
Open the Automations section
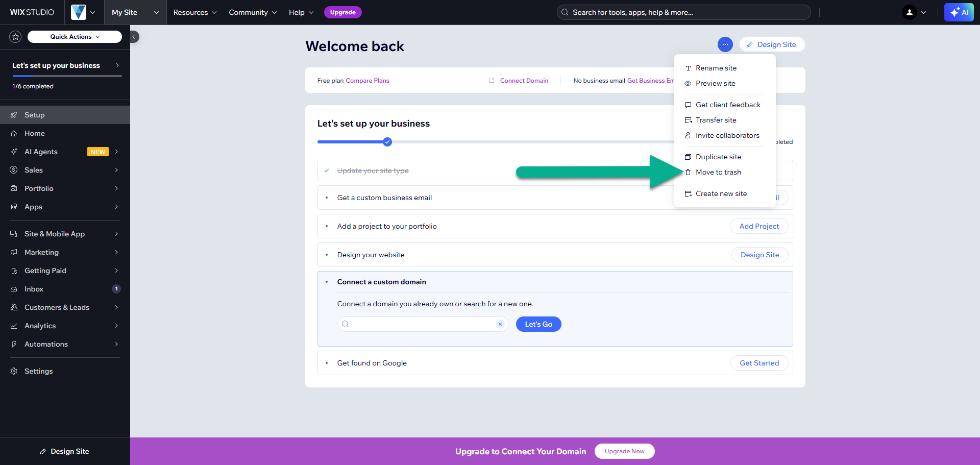tap(65, 344)
